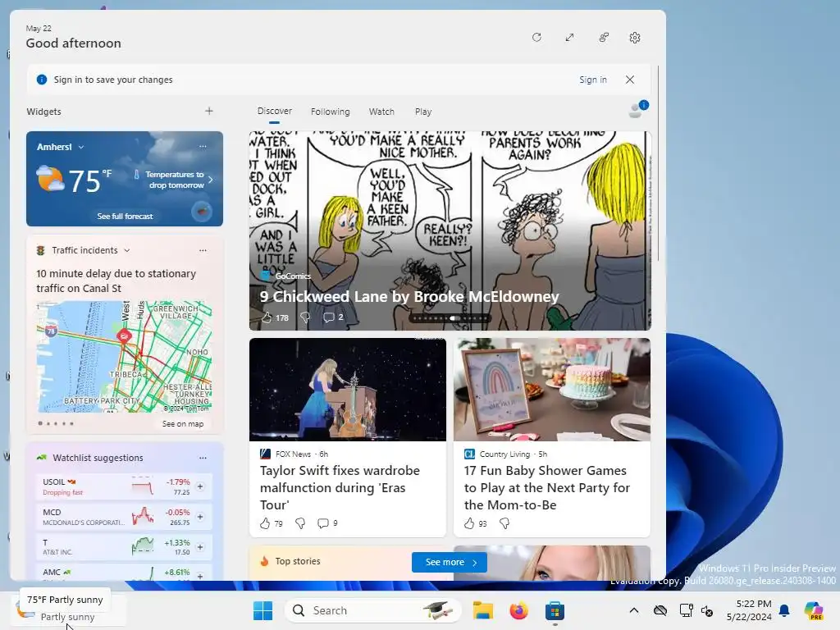The height and width of the screenshot is (630, 840).
Task: Click the taskbar Search box
Action: tap(373, 610)
